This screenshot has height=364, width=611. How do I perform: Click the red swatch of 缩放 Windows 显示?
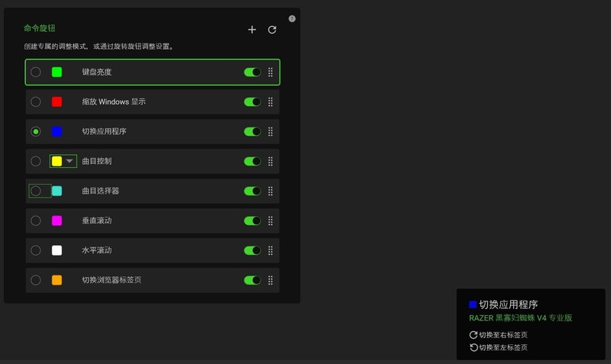tap(57, 102)
